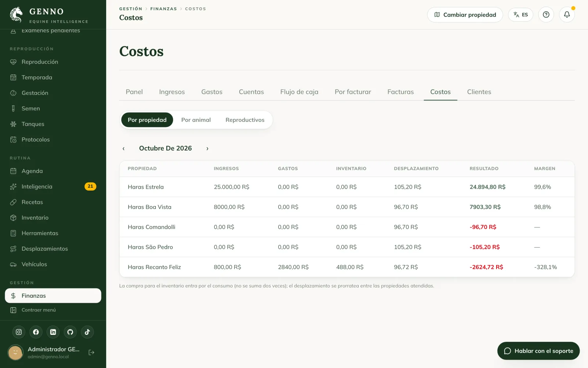
Task: Open the Flujo de caja tab
Action: click(299, 92)
